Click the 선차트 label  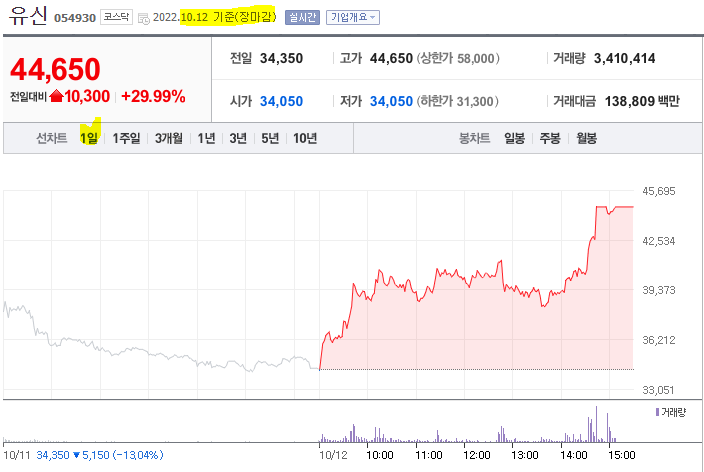coord(52,138)
